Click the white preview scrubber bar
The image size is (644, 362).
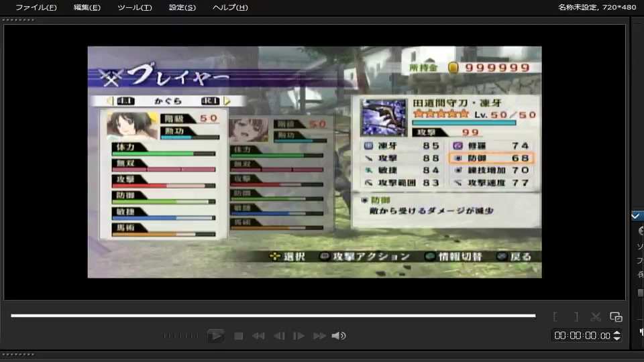[x=273, y=316]
